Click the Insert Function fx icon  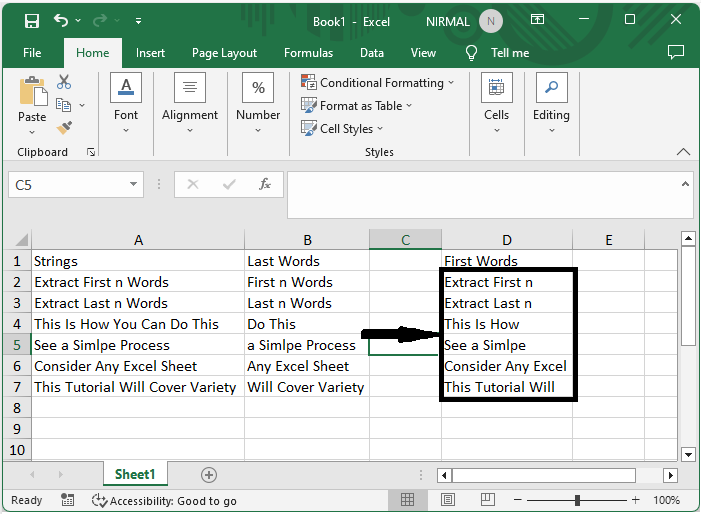point(265,185)
